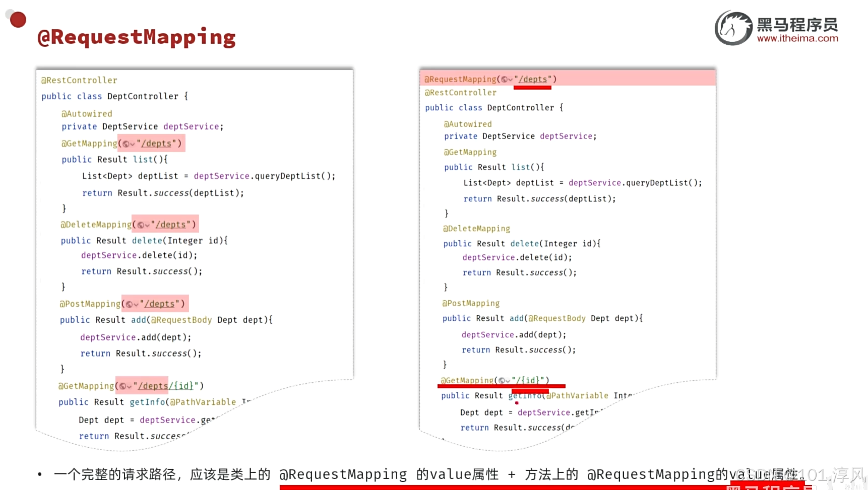Select bare @PostMapping annotation in right snippet

point(471,303)
